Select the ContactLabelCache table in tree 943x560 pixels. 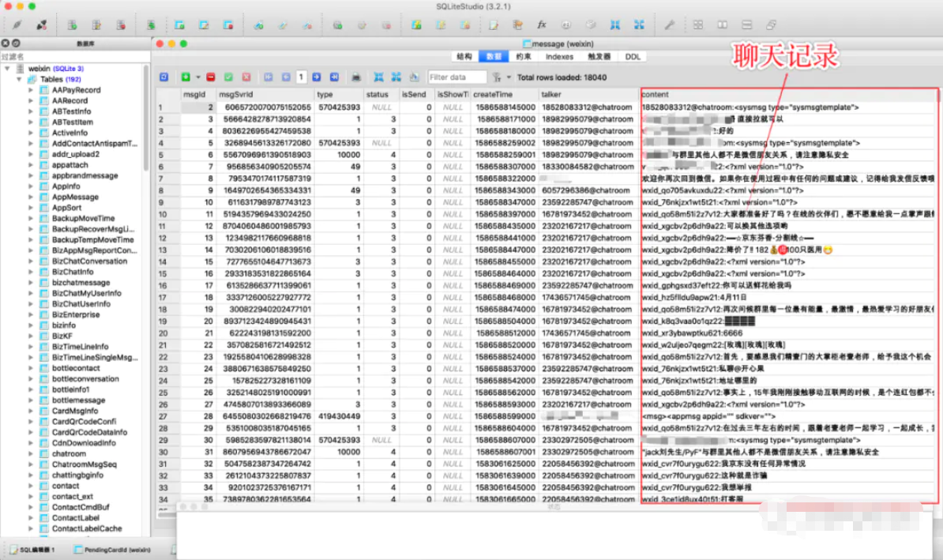[x=87, y=528]
